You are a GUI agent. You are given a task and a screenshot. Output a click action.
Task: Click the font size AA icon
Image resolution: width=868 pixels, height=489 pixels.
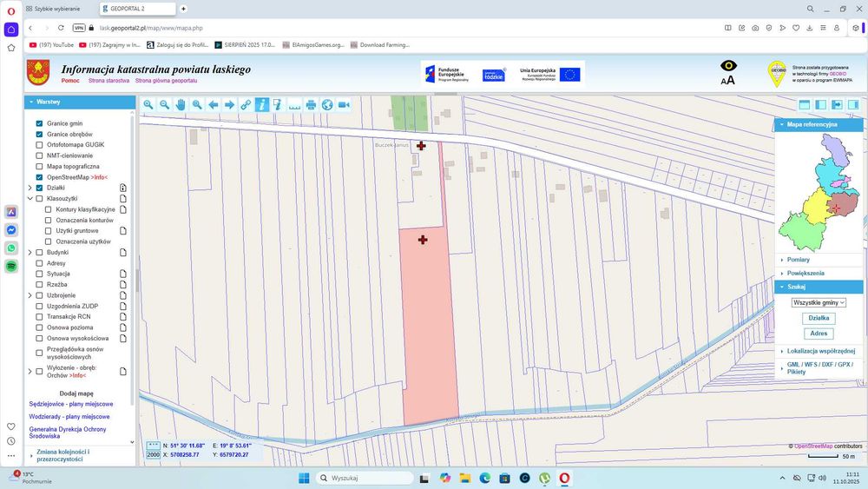coord(728,80)
